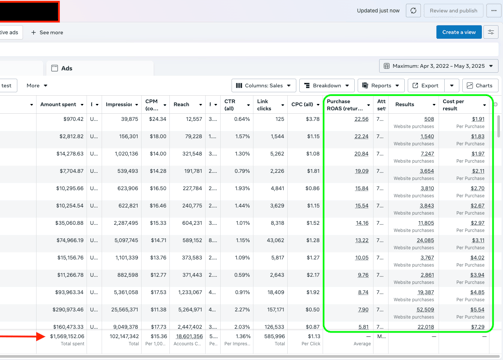503x360 pixels.
Task: Select total impressions 102,147,342 cell
Action: [124, 336]
